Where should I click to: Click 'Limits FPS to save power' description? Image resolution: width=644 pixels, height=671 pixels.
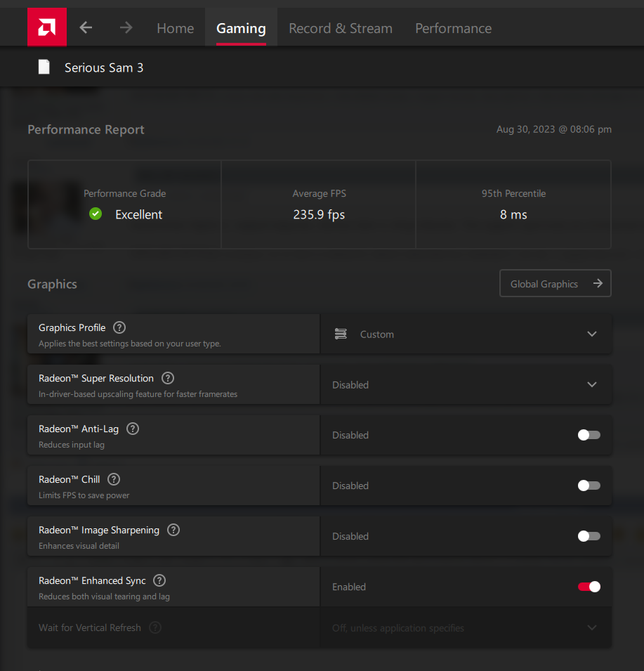click(84, 495)
